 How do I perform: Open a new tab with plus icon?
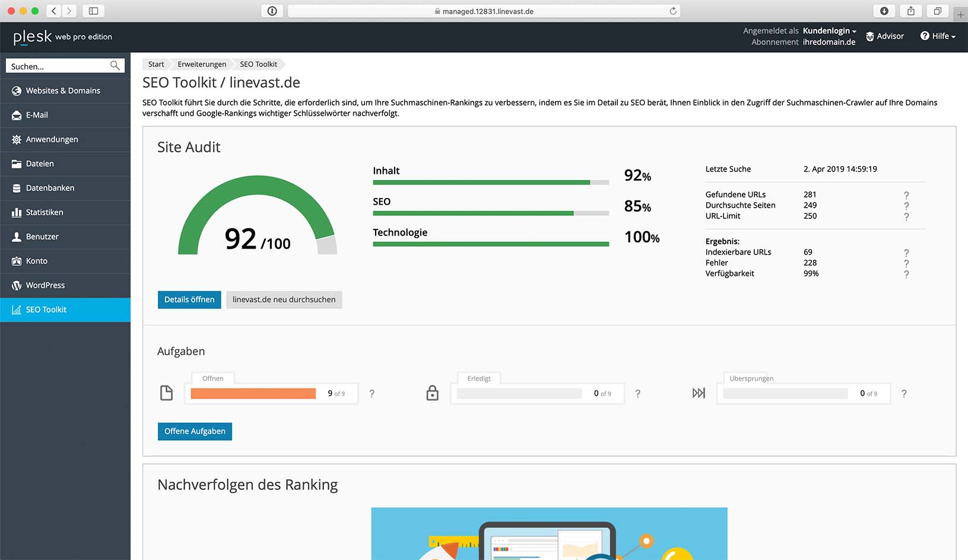960,14
